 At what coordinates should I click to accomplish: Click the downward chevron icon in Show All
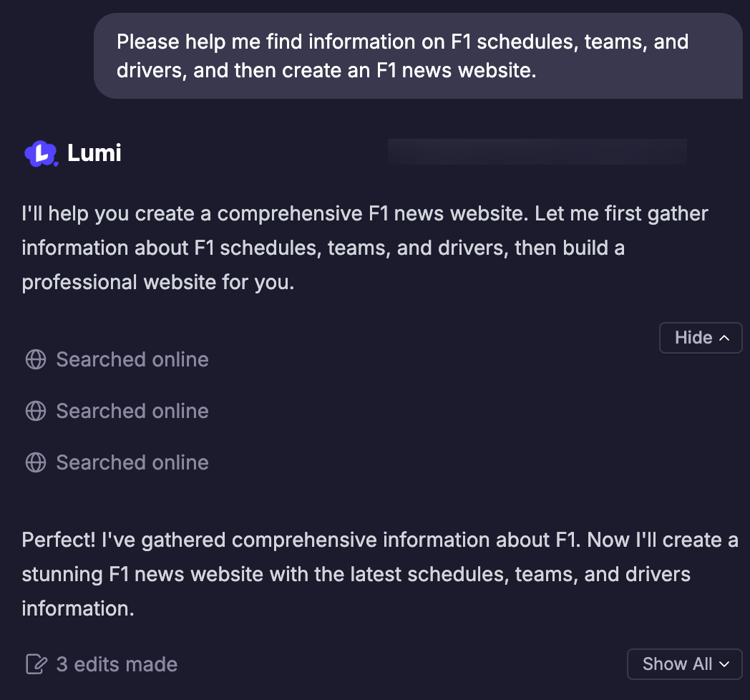[x=724, y=664]
